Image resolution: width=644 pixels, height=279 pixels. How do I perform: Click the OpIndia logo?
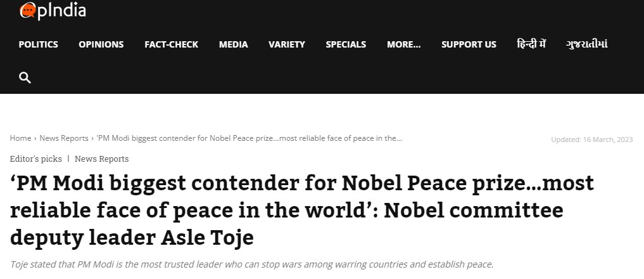point(53,11)
